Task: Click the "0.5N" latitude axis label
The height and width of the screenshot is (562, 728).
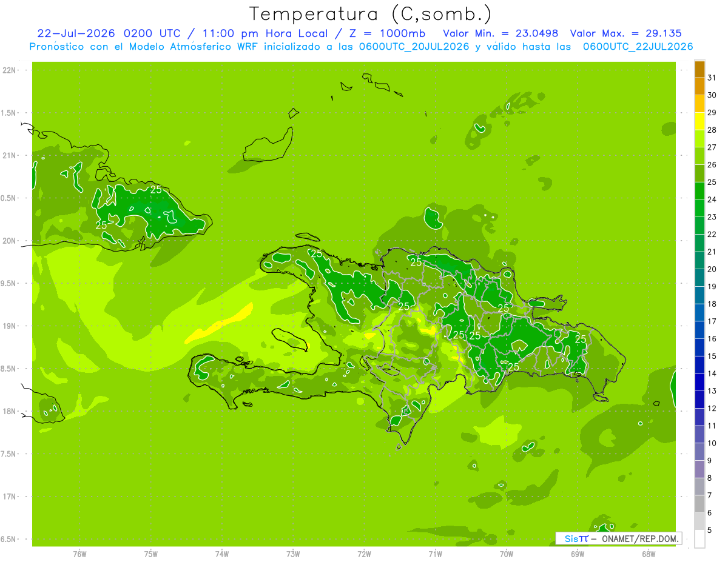Action: (x=9, y=198)
